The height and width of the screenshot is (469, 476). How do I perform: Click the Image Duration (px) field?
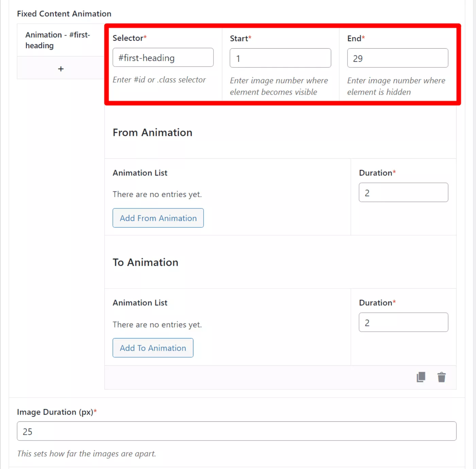(237, 431)
